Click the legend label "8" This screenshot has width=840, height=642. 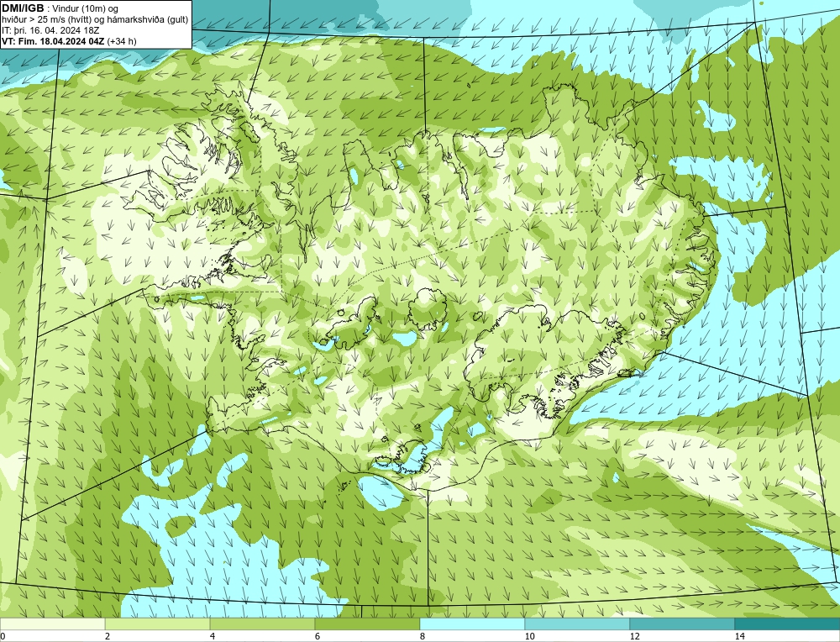coord(423,636)
